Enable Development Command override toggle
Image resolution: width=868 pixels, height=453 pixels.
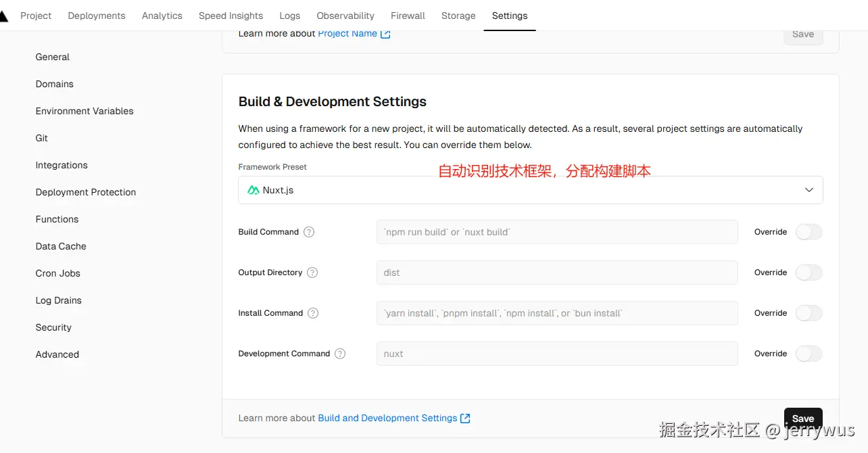pyautogui.click(x=809, y=354)
